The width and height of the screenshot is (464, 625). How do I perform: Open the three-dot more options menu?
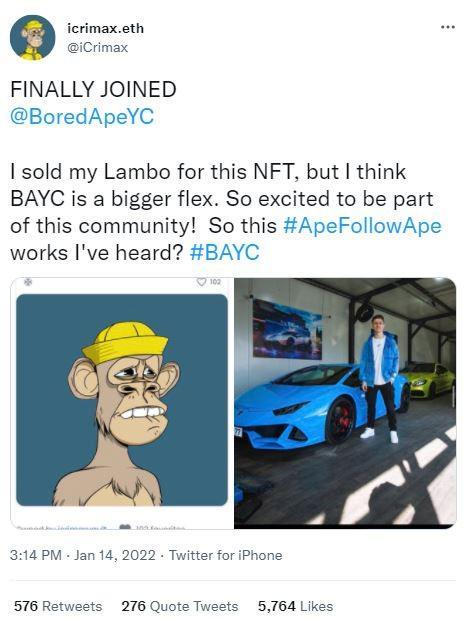pos(448,28)
